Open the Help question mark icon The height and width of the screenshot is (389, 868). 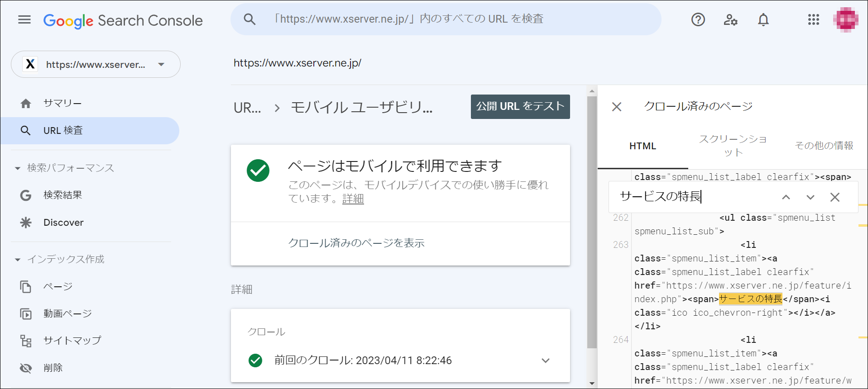[x=698, y=19]
